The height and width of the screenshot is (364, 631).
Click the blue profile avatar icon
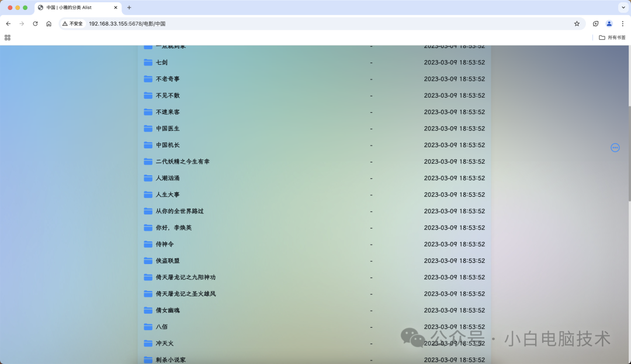pyautogui.click(x=609, y=23)
